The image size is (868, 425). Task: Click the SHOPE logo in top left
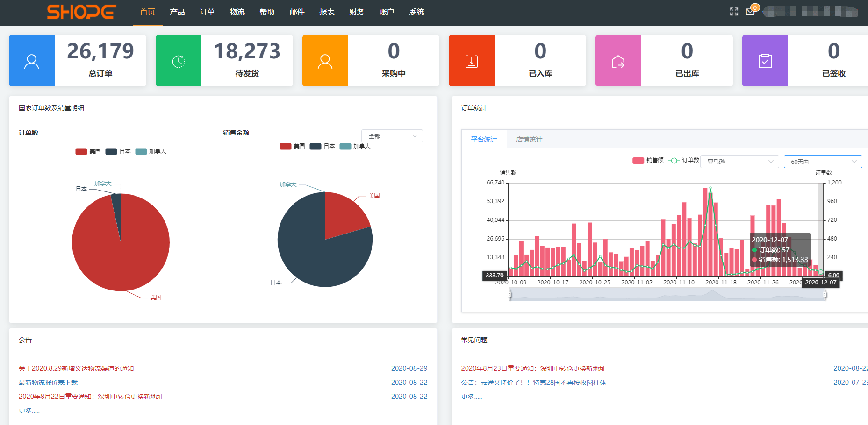click(x=81, y=12)
